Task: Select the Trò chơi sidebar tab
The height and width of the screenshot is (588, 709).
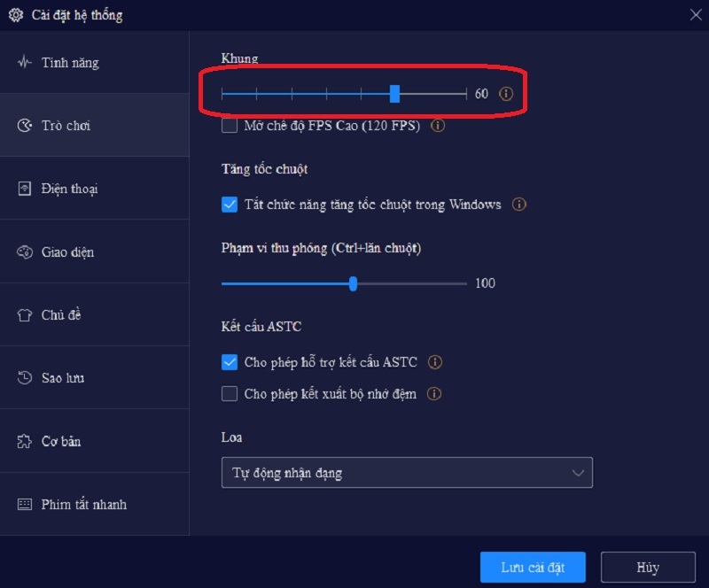Action: (x=95, y=125)
